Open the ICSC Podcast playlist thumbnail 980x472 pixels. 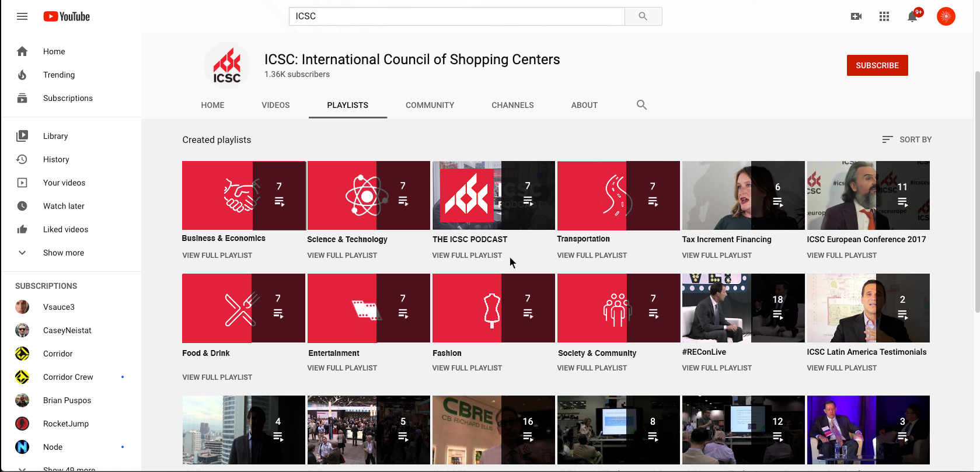click(x=494, y=195)
